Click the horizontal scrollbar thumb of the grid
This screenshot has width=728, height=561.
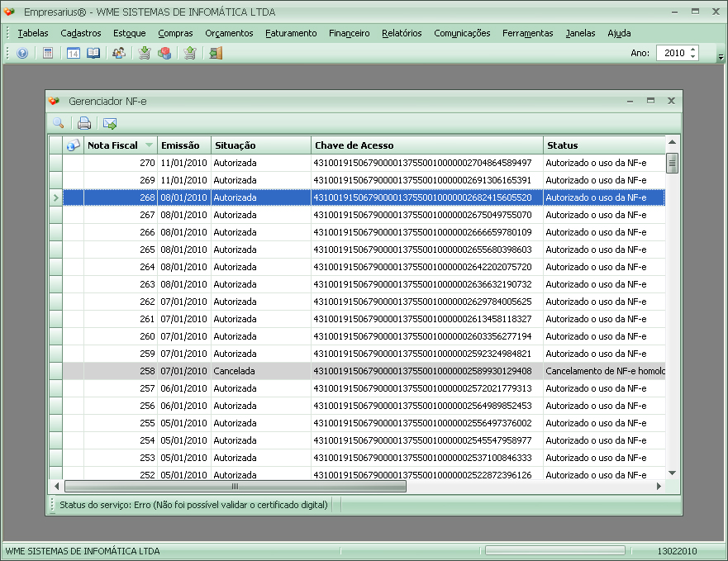pos(235,487)
